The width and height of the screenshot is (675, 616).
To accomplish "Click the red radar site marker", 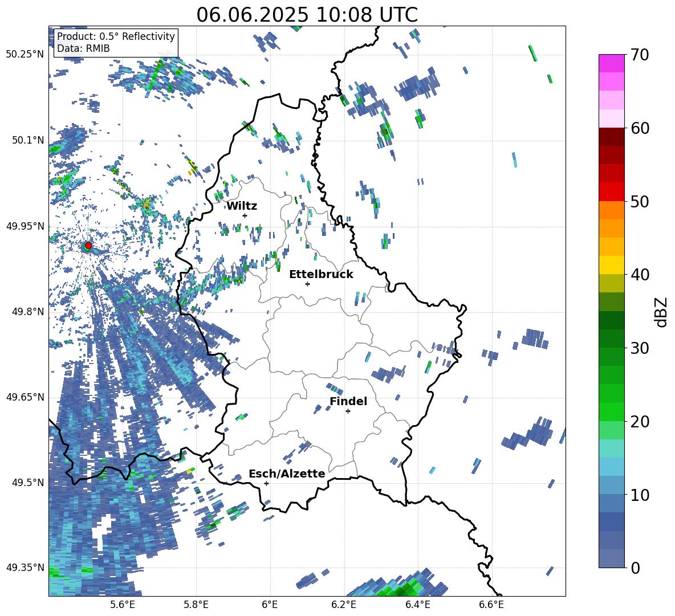I will [x=88, y=246].
